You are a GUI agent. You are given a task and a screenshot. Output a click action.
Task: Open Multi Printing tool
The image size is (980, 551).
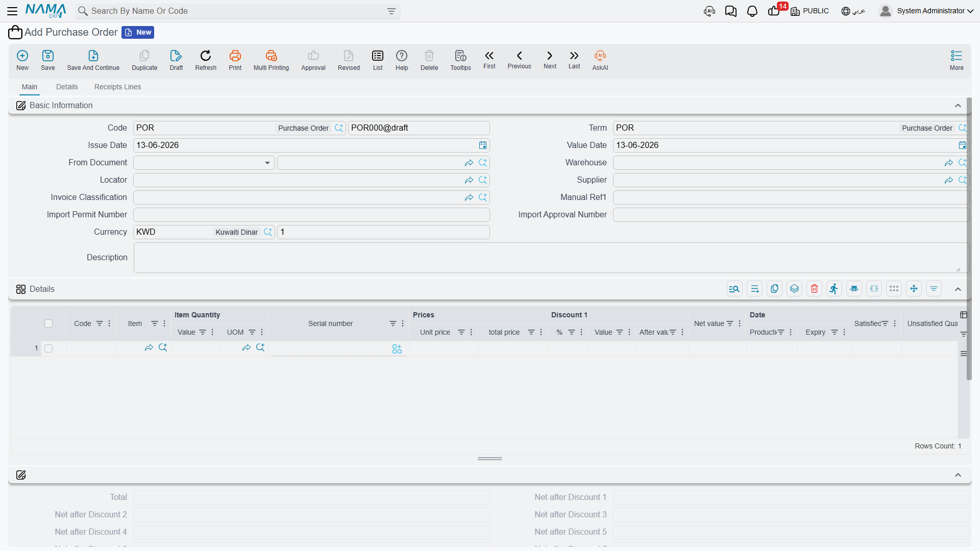tap(271, 60)
